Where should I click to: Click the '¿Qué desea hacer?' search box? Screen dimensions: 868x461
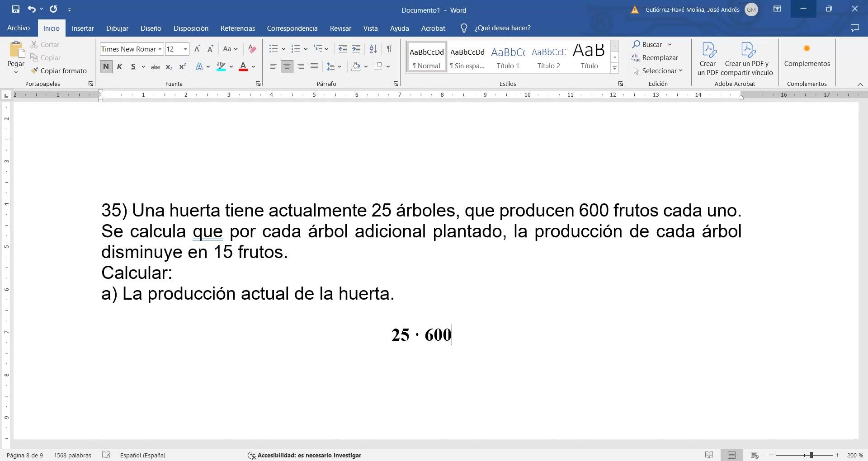(x=502, y=28)
